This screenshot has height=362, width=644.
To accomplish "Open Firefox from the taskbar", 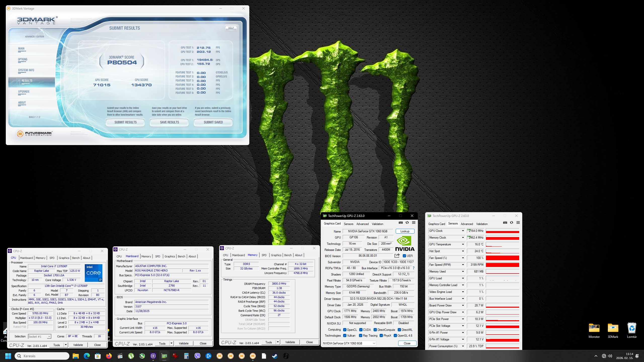I will [x=109, y=356].
